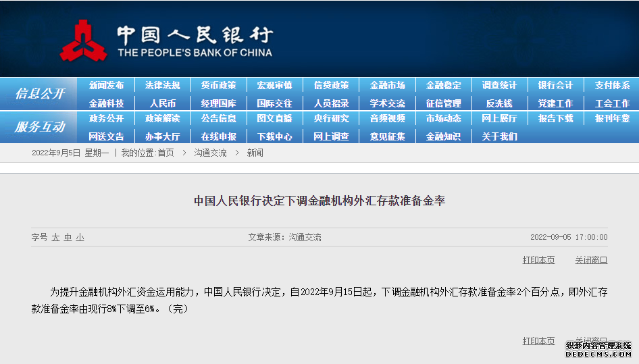The height and width of the screenshot is (364, 639).
Task: Select 政策解读 navigation item
Action: [162, 118]
